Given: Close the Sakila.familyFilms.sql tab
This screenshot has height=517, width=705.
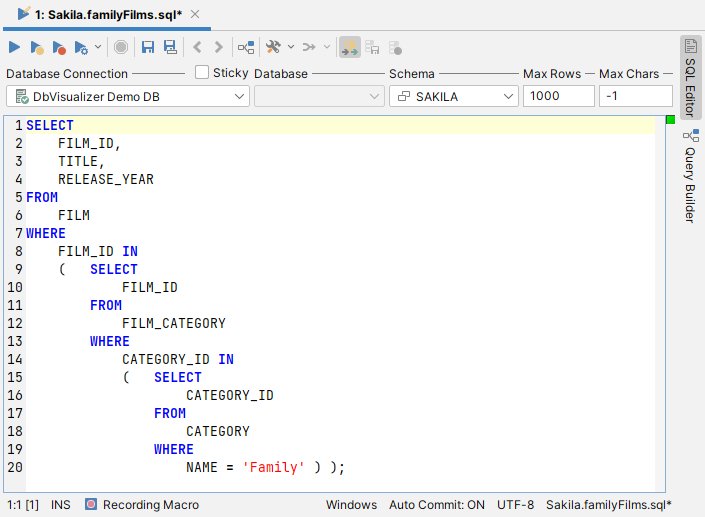Looking at the screenshot, I should (194, 14).
